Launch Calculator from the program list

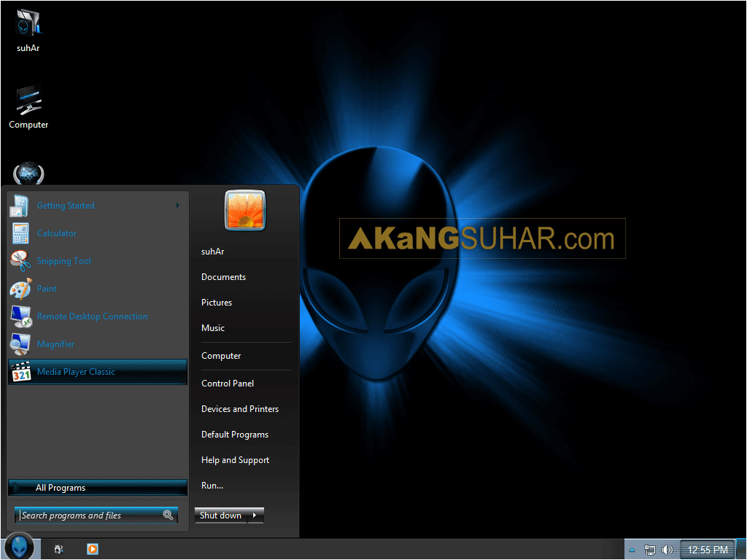57,233
